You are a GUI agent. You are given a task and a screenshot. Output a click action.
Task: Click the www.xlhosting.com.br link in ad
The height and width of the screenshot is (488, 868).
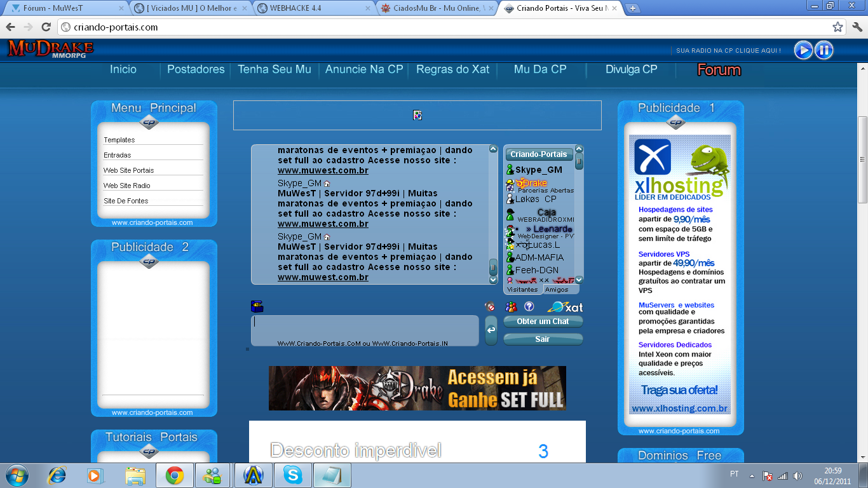[680, 409]
